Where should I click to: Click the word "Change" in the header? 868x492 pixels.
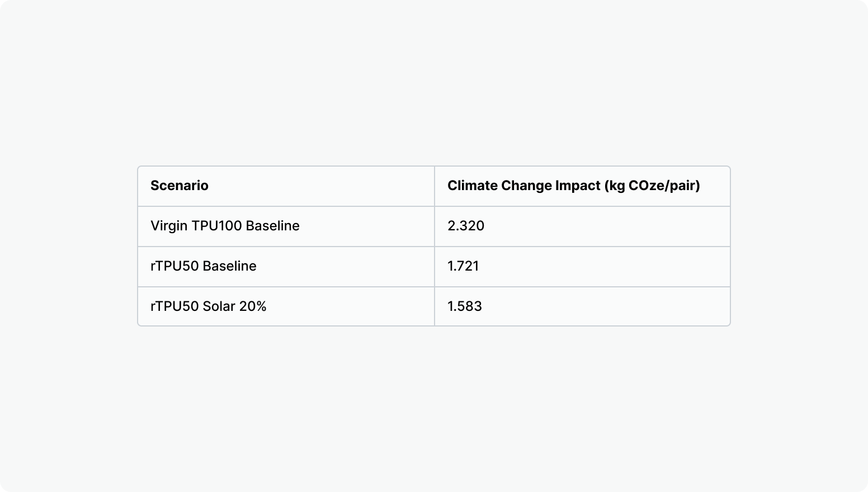coord(526,186)
